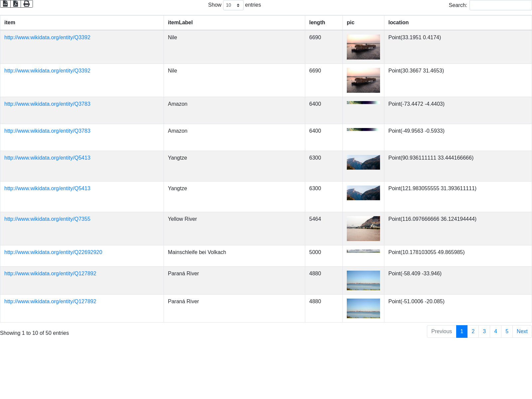Sort by the location column header
Viewport: 532px width, 399px height.
click(398, 23)
